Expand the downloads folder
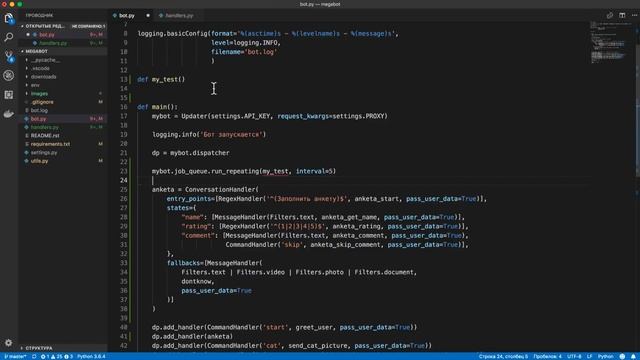Screen dimensions: 640x360 tap(43, 77)
